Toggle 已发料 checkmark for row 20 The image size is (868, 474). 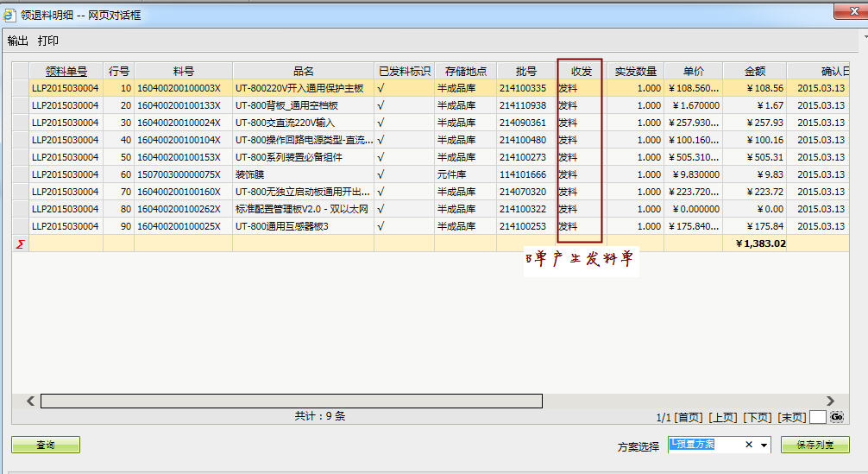[381, 105]
